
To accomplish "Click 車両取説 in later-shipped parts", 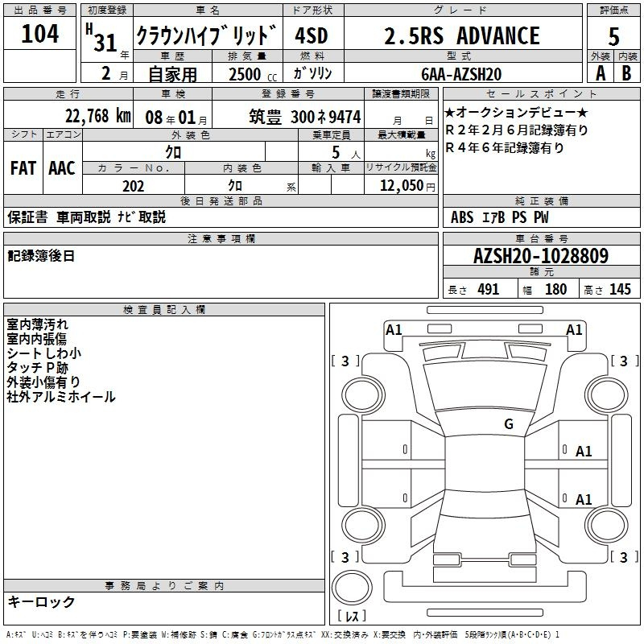I will point(84,217).
